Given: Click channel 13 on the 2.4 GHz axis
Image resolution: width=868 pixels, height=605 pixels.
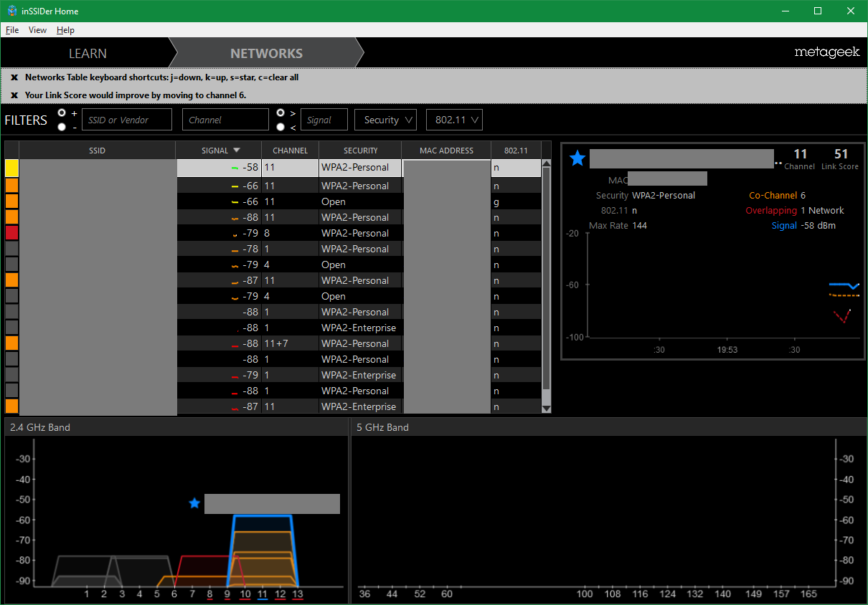Looking at the screenshot, I should click(298, 594).
